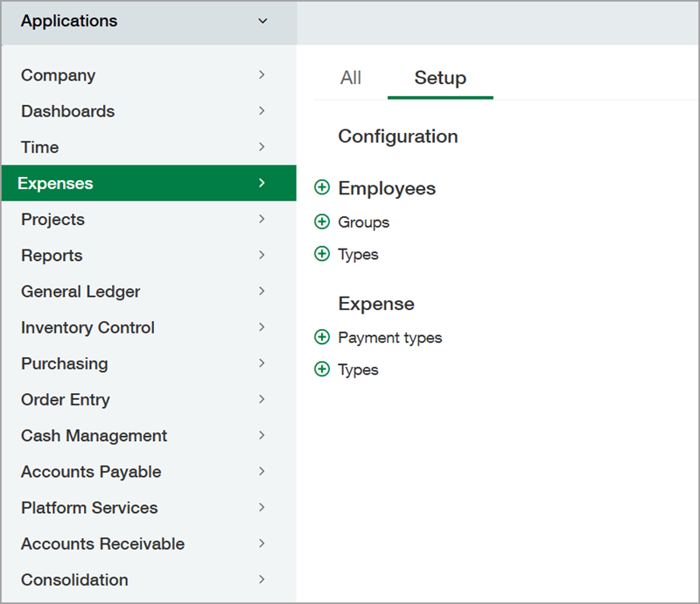Open the Cash Management section
The height and width of the screenshot is (604, 700).
(94, 435)
